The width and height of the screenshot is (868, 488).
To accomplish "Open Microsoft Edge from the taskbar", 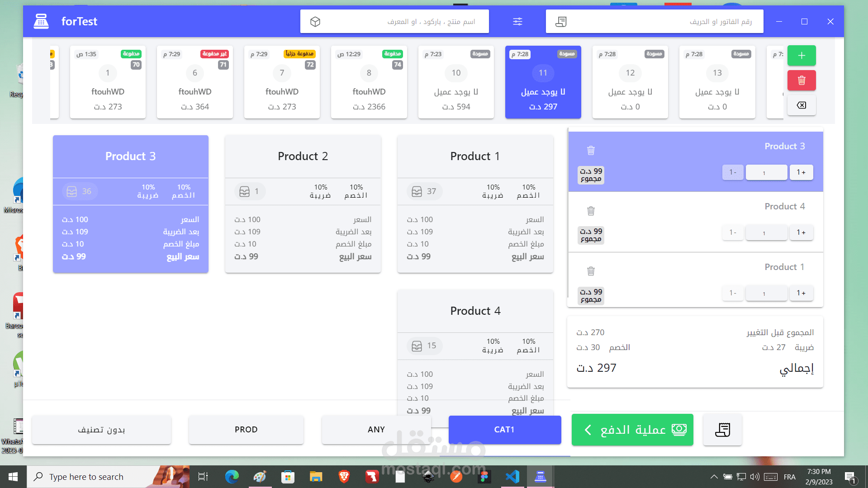I will 232,477.
